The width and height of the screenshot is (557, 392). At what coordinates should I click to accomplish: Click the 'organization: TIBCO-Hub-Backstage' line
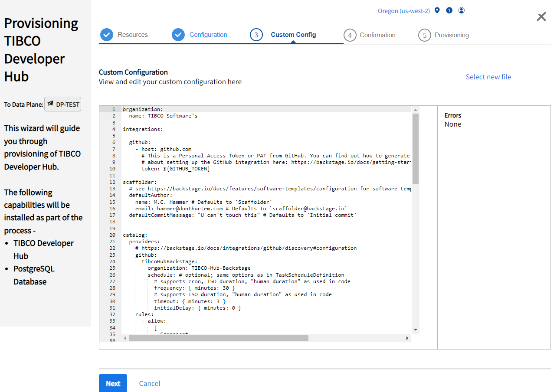pyautogui.click(x=199, y=268)
